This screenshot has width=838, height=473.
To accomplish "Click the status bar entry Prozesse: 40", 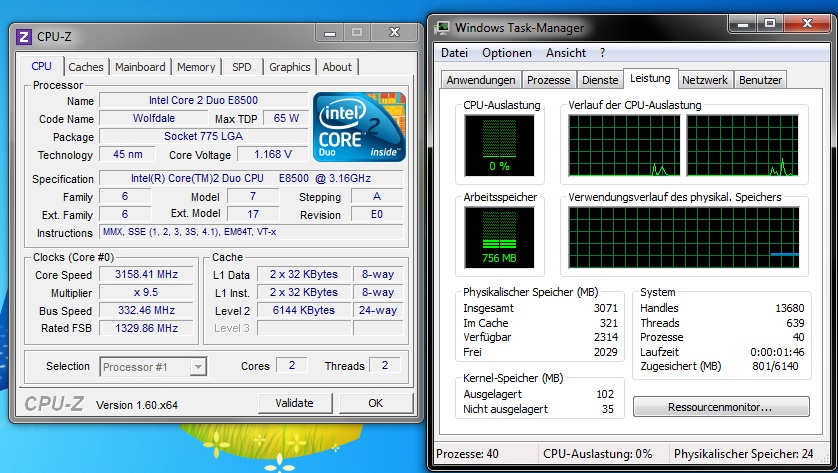I will [468, 454].
